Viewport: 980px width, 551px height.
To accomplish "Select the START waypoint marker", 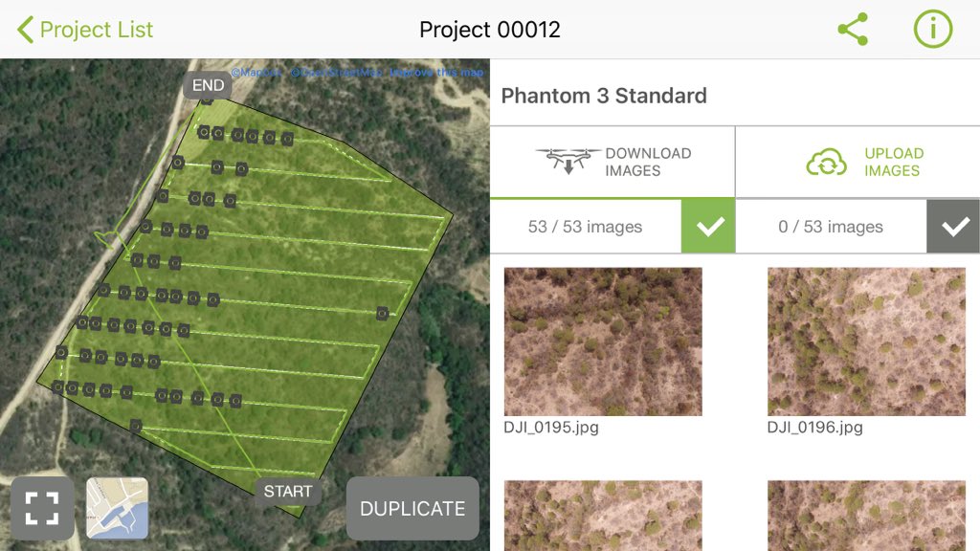I will click(288, 492).
